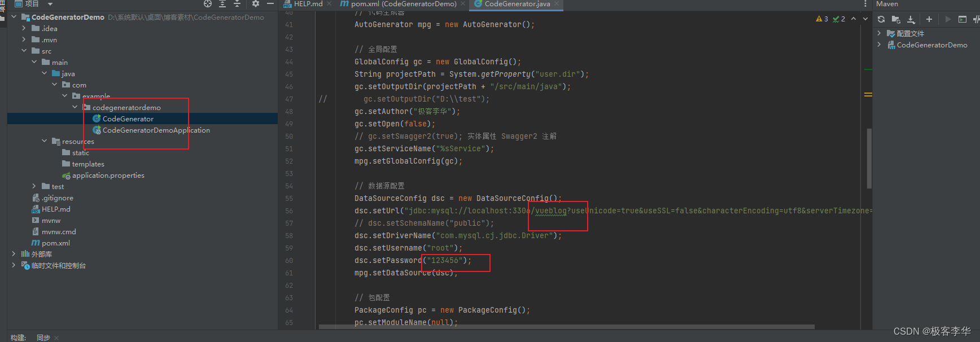Close the 同步 tab in build panel
This screenshot has height=342, width=980.
coord(56,337)
